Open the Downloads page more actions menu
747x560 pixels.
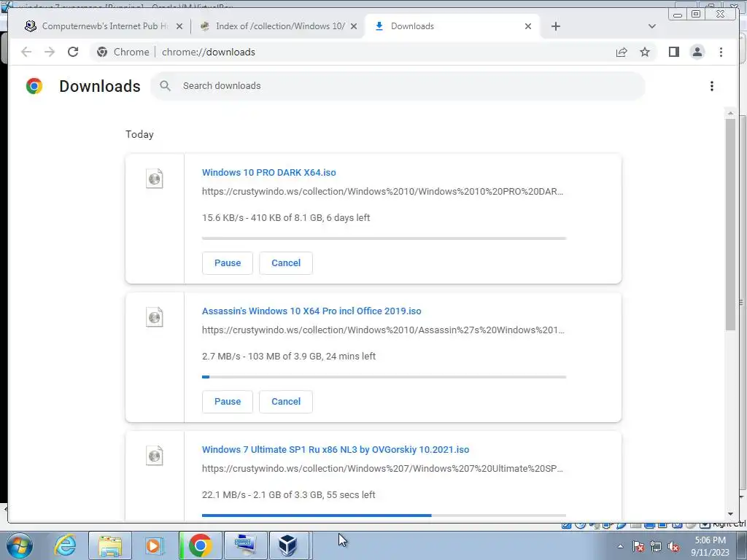click(x=712, y=86)
